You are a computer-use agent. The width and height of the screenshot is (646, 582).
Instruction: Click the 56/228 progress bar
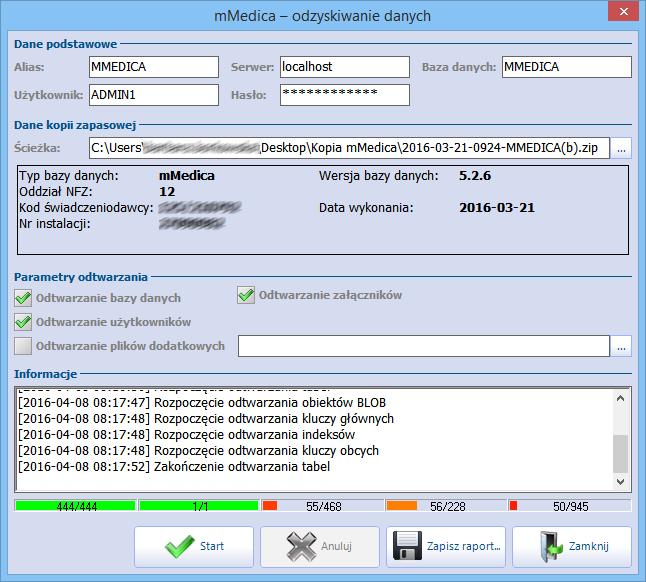pos(446,506)
